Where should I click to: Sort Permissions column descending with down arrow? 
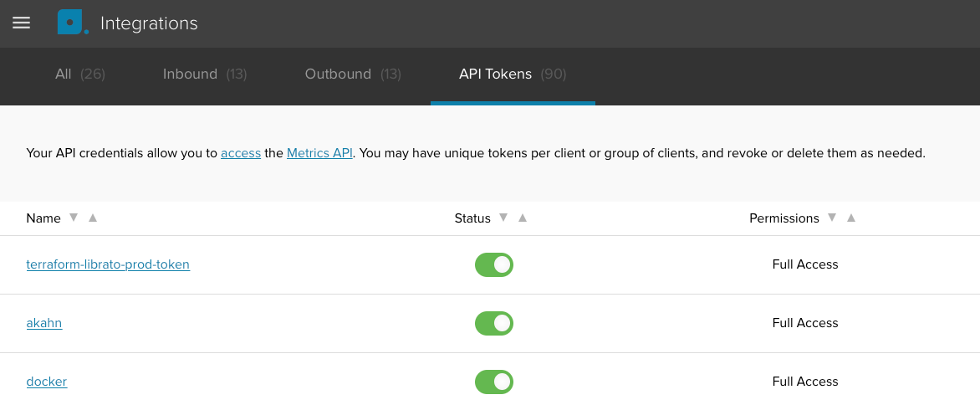[x=831, y=218]
